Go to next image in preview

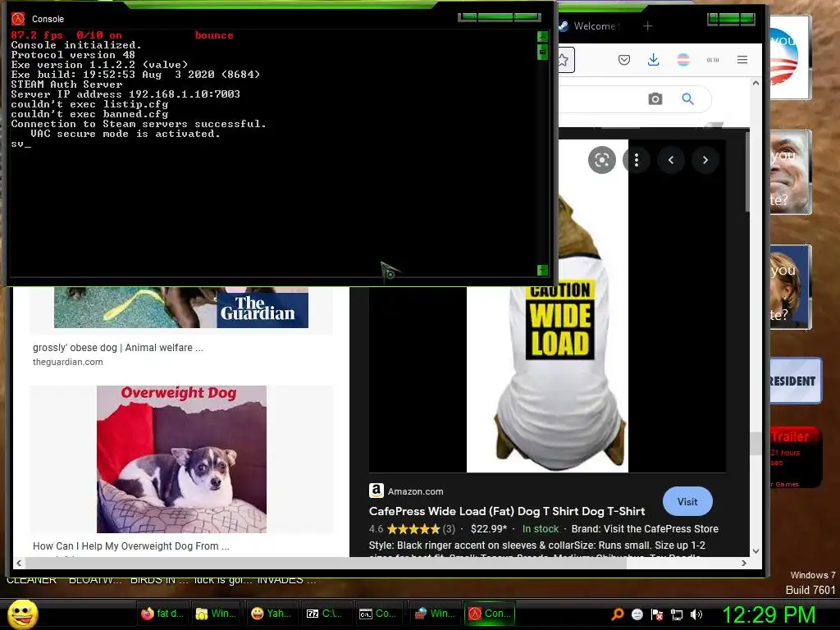coord(705,160)
